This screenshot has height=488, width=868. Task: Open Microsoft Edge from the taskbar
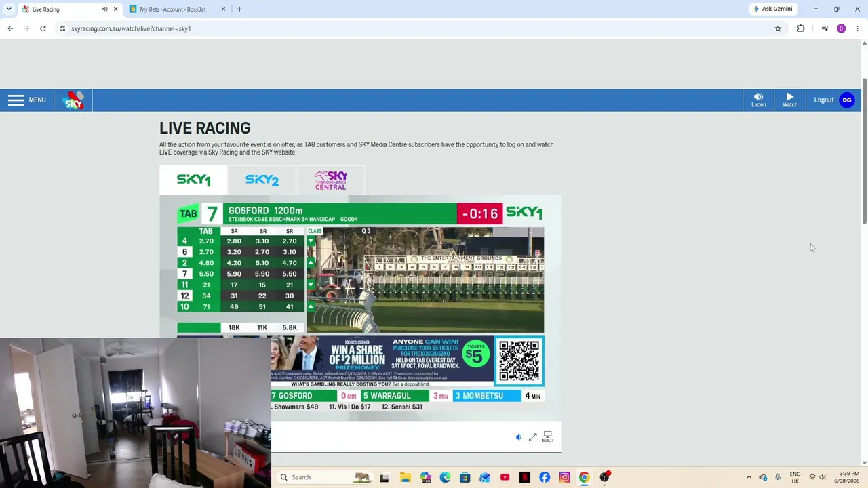[445, 477]
